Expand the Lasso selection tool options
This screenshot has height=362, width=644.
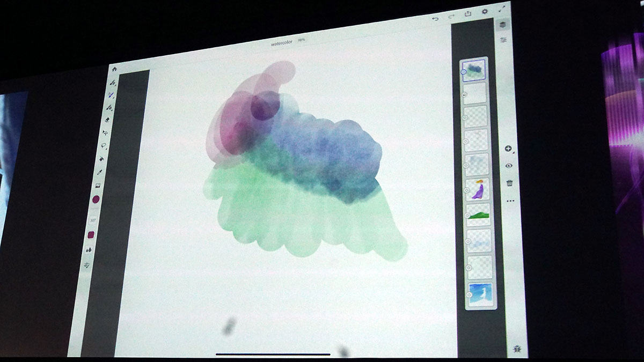click(104, 145)
